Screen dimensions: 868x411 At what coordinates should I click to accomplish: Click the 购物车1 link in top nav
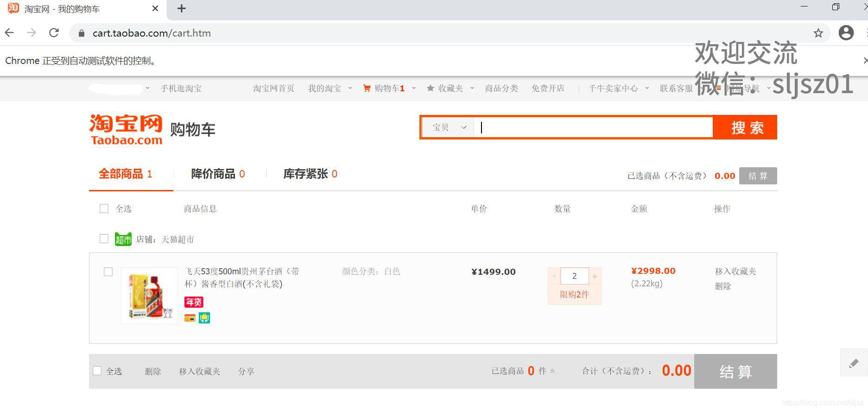389,88
